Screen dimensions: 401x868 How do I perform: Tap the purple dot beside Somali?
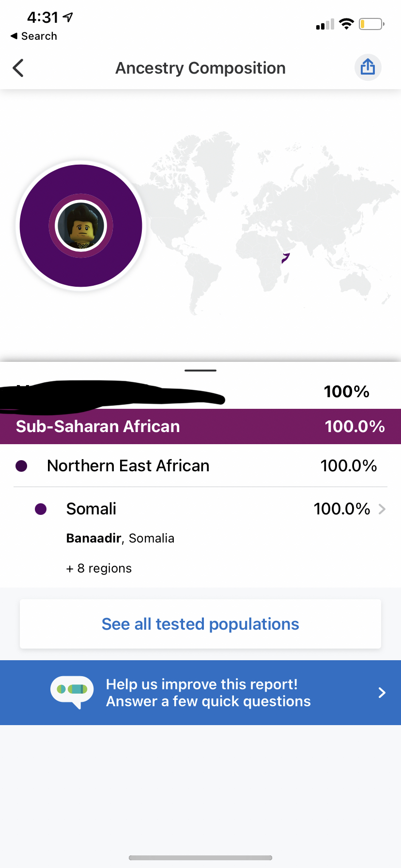click(x=41, y=509)
